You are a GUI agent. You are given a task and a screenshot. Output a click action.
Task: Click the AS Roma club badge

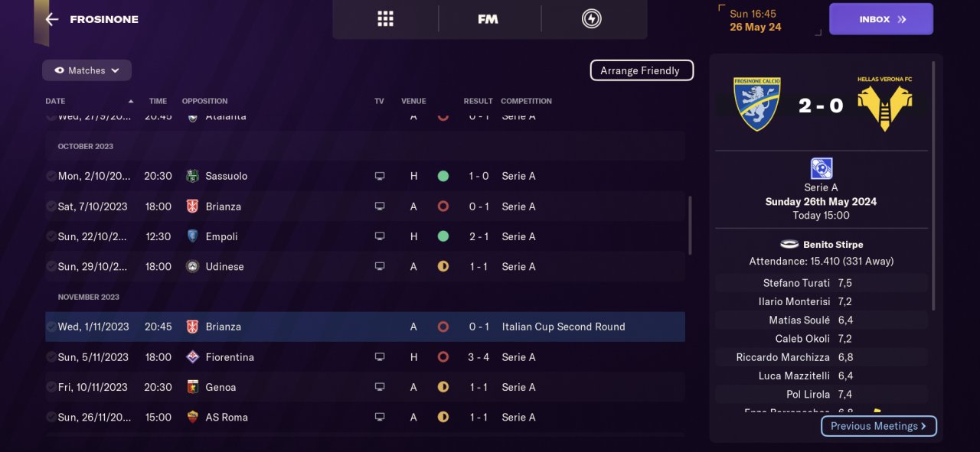tap(192, 417)
